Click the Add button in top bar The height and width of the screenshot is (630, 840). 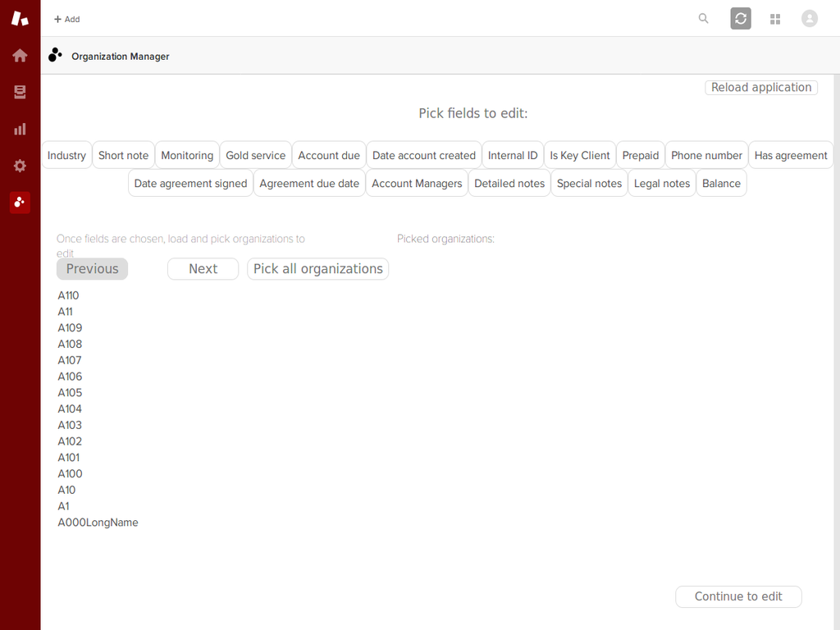pos(66,19)
